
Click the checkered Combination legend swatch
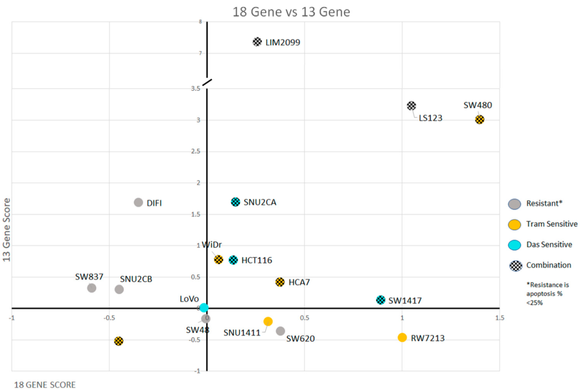point(515,266)
